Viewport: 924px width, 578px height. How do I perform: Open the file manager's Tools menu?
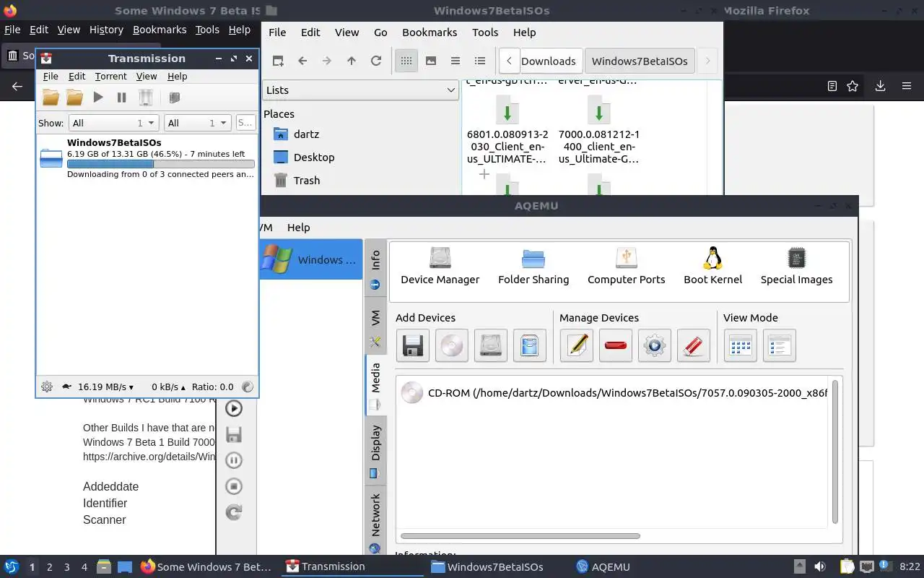[x=485, y=32]
